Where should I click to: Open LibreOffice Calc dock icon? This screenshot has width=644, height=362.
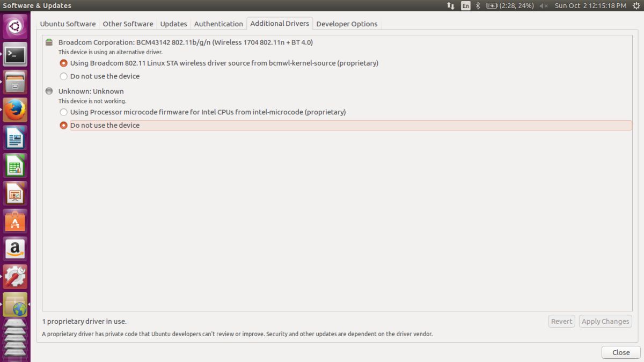click(15, 166)
